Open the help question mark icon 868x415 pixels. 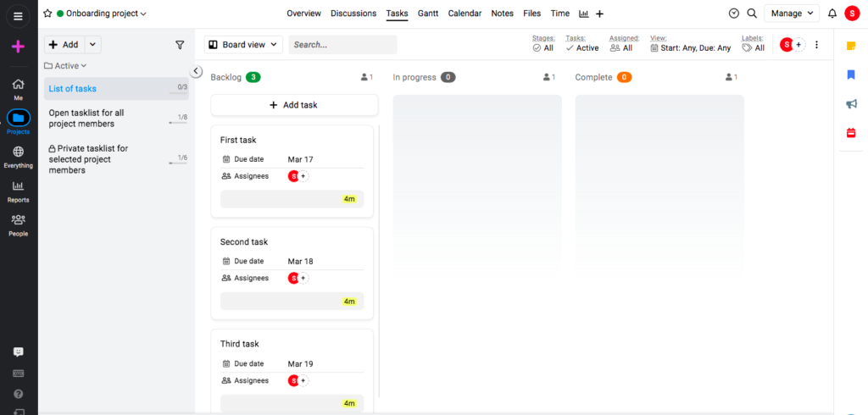point(19,394)
